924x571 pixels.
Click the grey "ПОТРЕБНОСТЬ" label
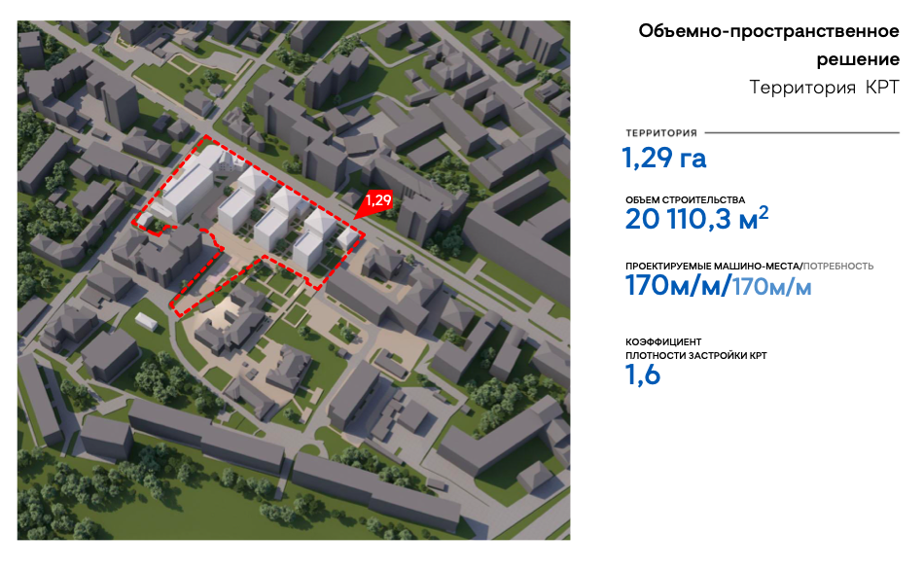(839, 266)
